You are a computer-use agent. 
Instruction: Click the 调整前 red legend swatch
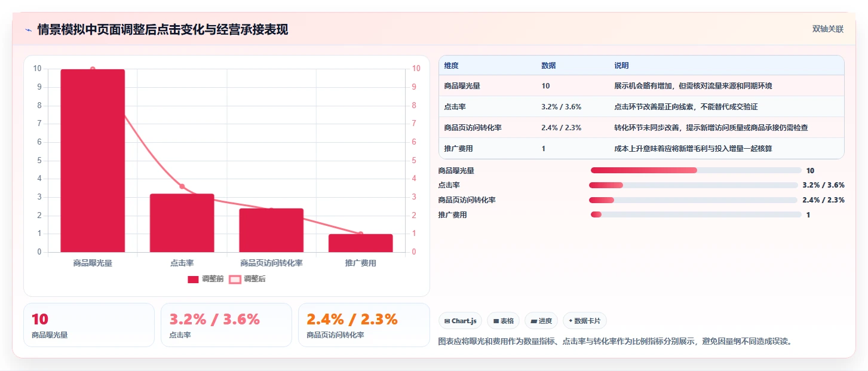[x=193, y=279]
